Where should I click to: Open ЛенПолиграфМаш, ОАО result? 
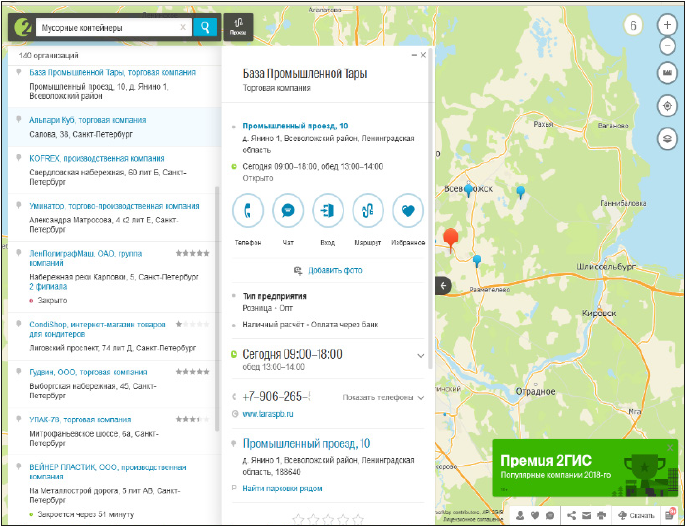[86, 258]
